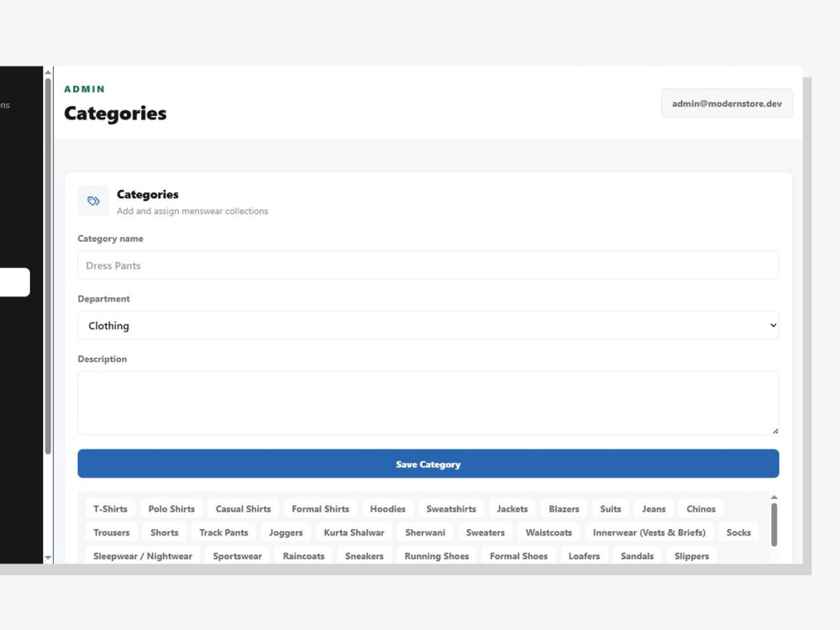The height and width of the screenshot is (630, 840).
Task: Click the highlighted white sidebar menu item
Action: (x=14, y=282)
